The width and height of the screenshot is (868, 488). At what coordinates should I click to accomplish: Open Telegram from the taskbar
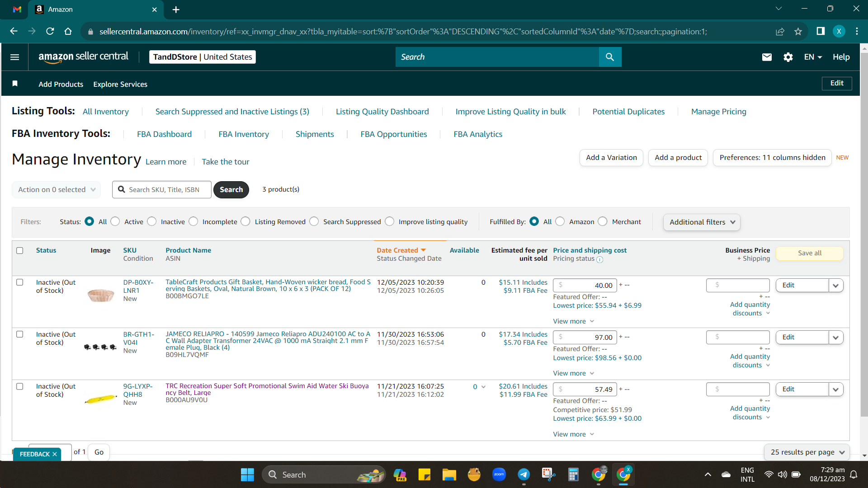pyautogui.click(x=524, y=474)
